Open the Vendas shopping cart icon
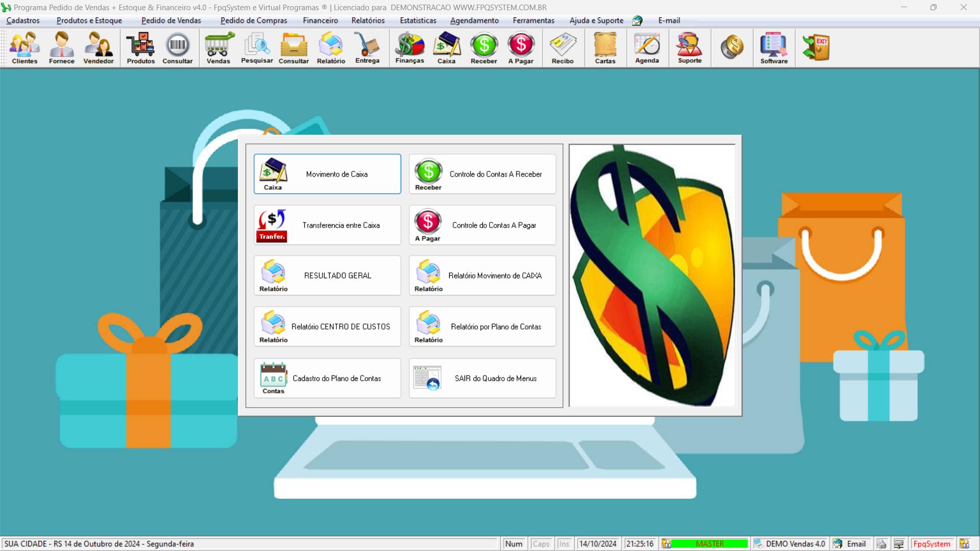 pos(218,48)
